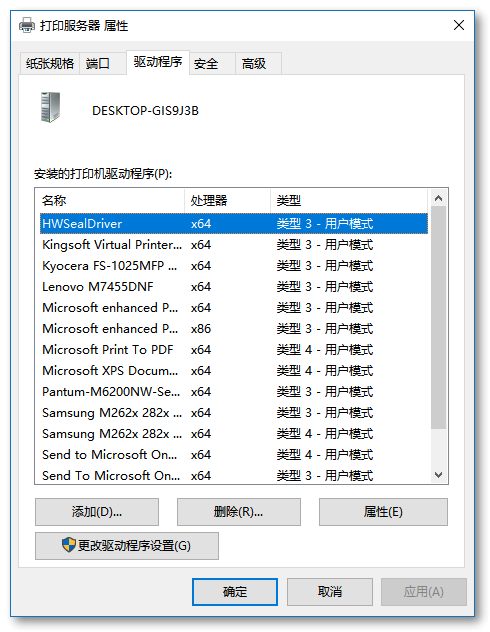The height and width of the screenshot is (632, 490).
Task: Click the shield icon on driver settings button
Action: click(69, 545)
